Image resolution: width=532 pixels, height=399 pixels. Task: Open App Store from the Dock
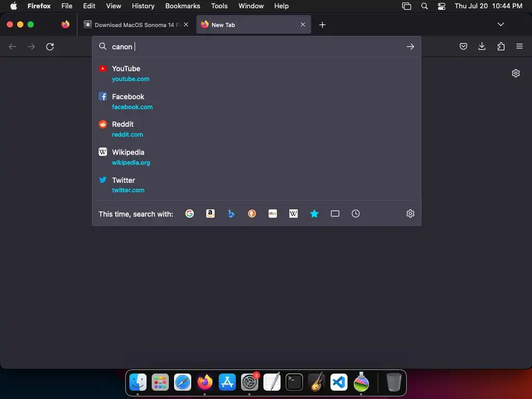point(227,382)
